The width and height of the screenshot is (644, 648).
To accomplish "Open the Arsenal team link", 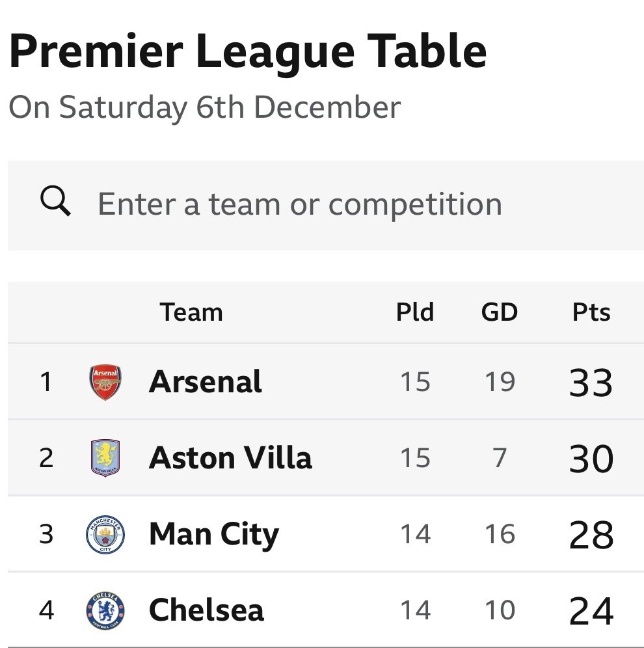I will [205, 382].
